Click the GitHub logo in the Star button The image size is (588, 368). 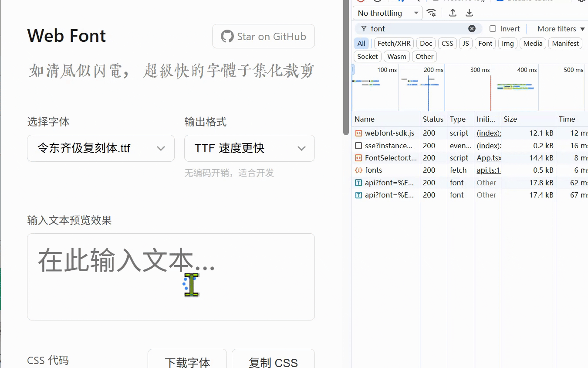point(227,36)
